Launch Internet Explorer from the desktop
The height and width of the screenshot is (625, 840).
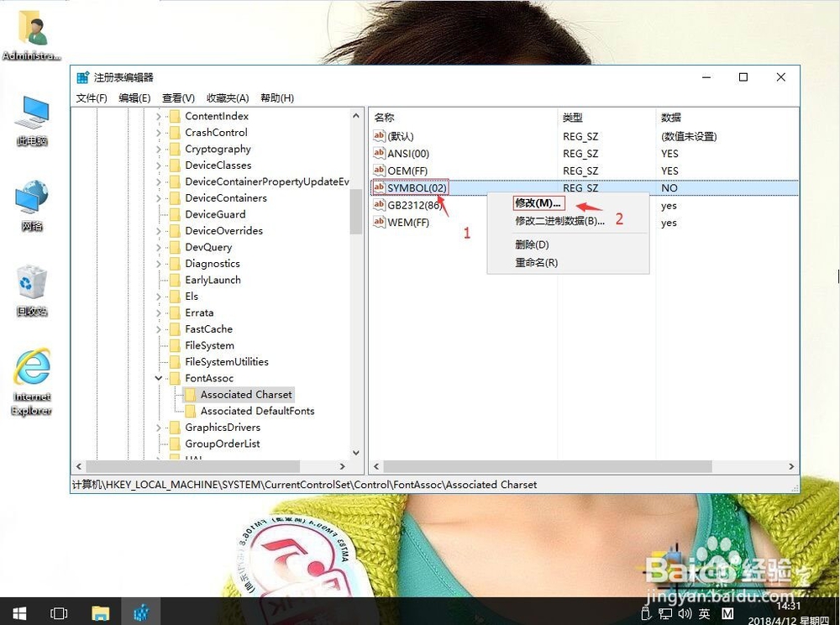point(32,366)
